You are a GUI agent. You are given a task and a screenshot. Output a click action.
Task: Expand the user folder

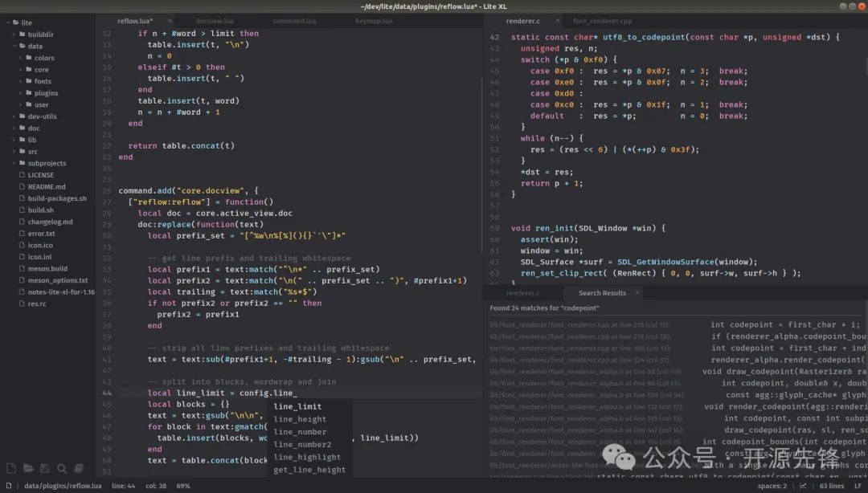pyautogui.click(x=21, y=104)
